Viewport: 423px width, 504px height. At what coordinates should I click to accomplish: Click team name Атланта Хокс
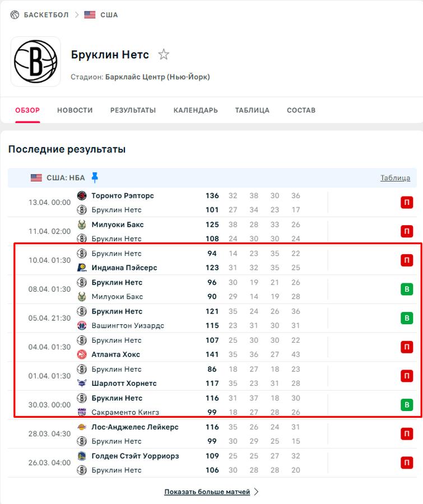[115, 354]
